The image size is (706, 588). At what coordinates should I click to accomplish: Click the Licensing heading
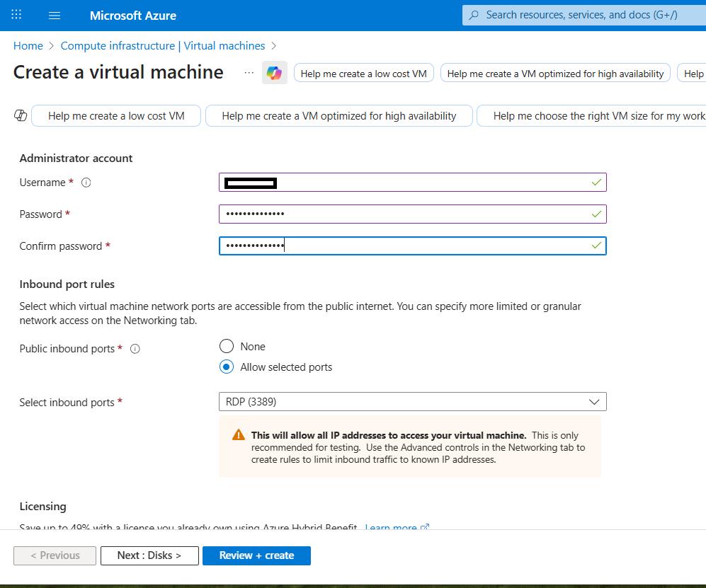pos(42,507)
